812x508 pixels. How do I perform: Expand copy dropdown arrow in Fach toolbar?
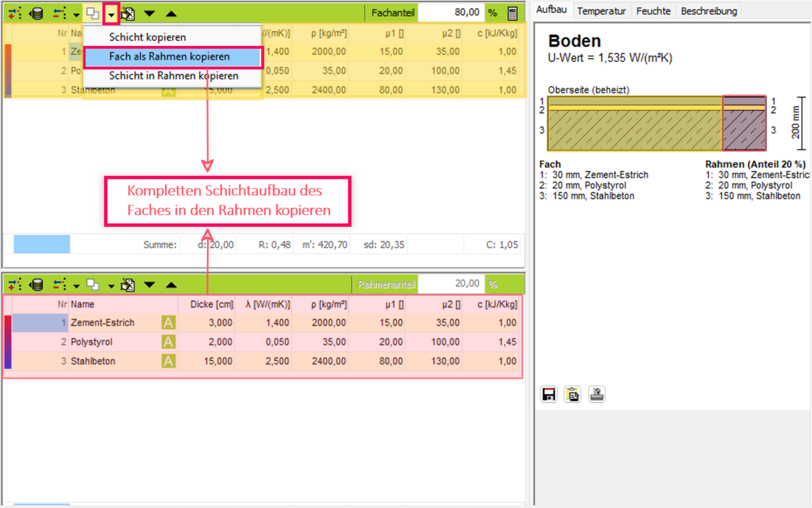[x=112, y=14]
